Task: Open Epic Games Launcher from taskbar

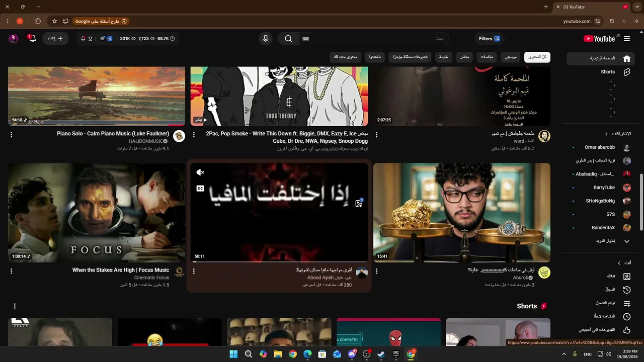Action: [396, 354]
